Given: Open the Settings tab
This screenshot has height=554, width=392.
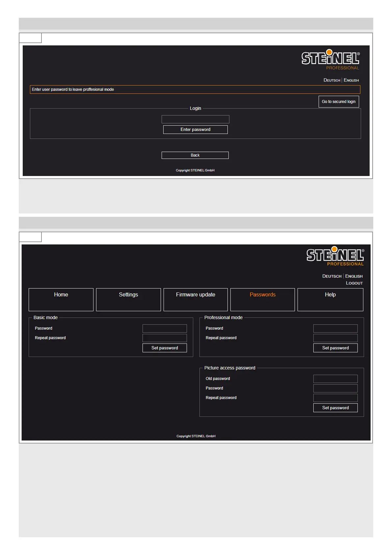Looking at the screenshot, I should tap(128, 300).
